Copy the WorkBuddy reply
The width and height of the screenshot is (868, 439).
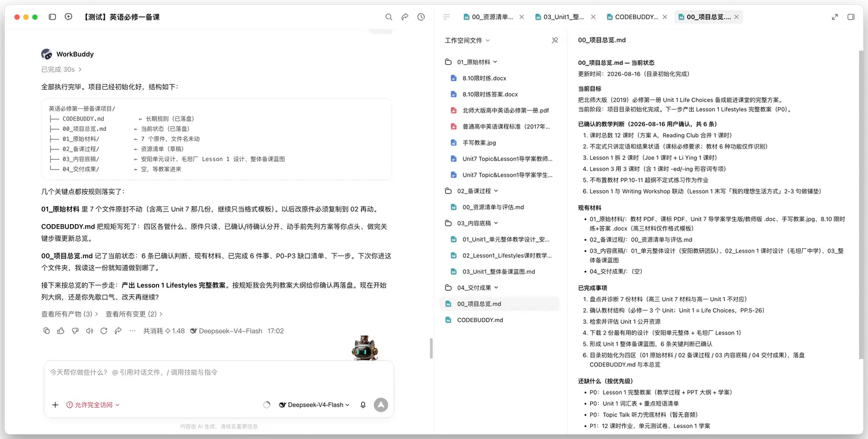coord(46,331)
